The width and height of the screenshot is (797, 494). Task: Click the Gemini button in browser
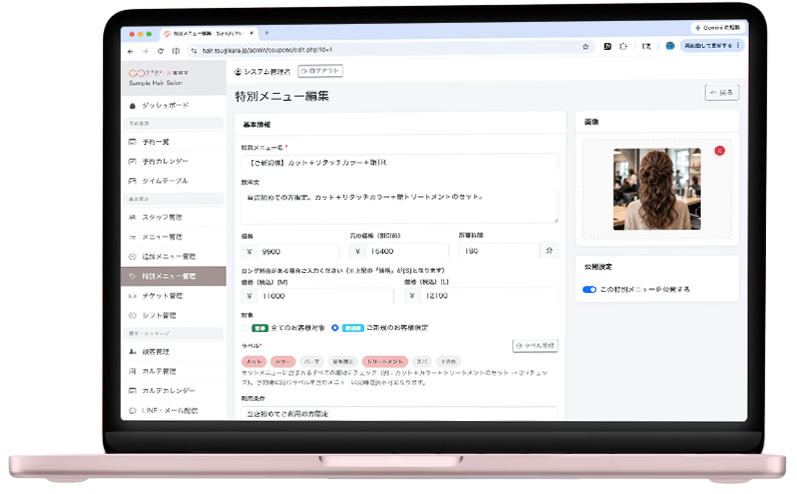click(x=717, y=27)
